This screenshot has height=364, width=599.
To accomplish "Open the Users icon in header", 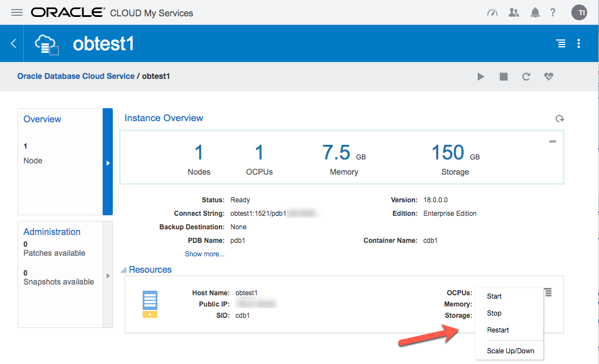I will (x=514, y=12).
